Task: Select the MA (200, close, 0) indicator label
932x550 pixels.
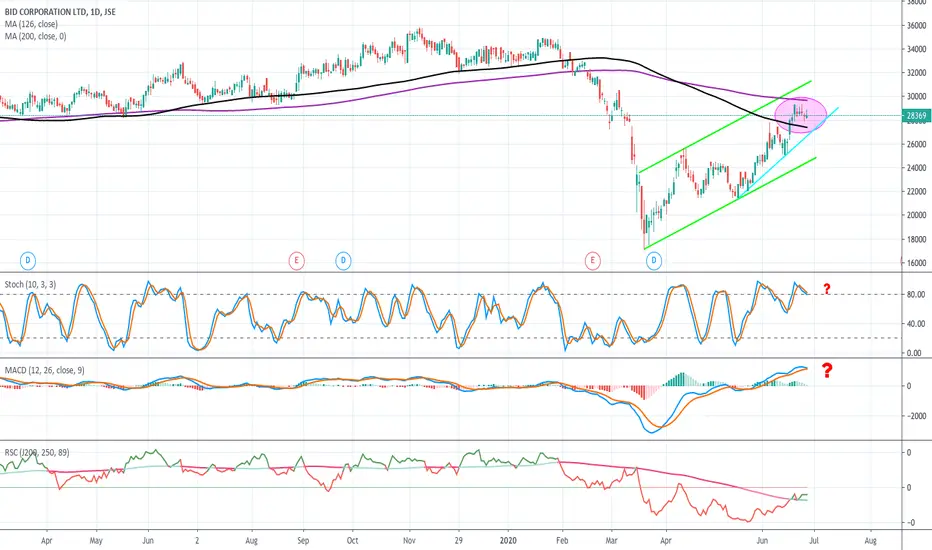Action: [x=36, y=36]
